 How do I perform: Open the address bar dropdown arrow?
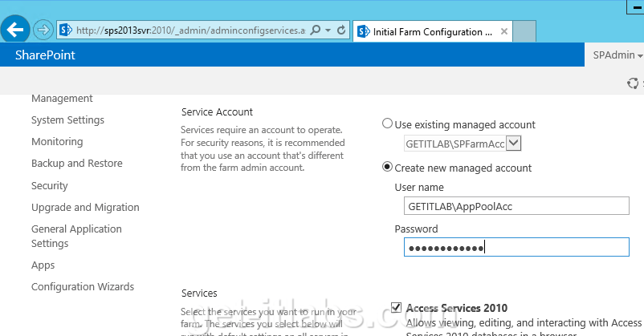click(x=328, y=30)
